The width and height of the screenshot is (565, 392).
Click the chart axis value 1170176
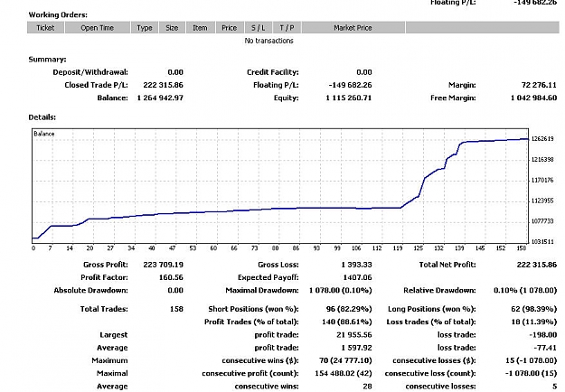542,180
